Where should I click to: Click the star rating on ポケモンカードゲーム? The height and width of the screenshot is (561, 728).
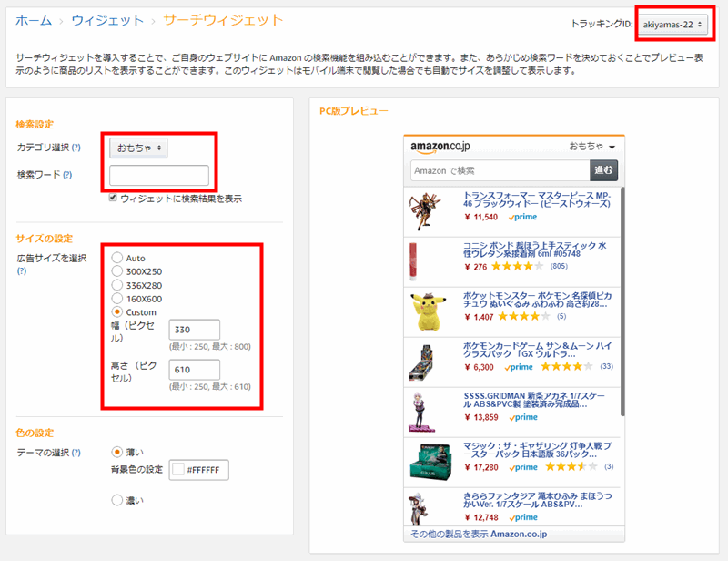tap(566, 367)
